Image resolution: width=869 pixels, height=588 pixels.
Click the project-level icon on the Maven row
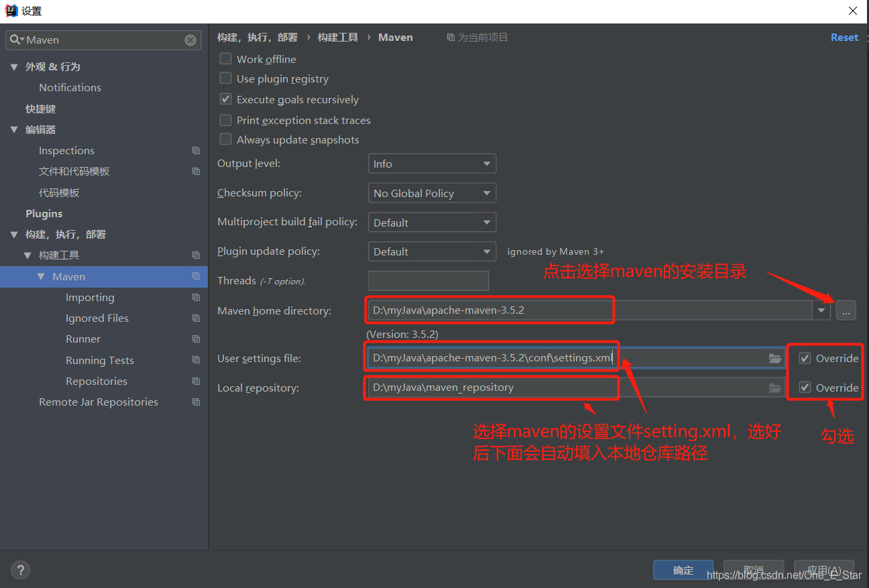pos(196,276)
